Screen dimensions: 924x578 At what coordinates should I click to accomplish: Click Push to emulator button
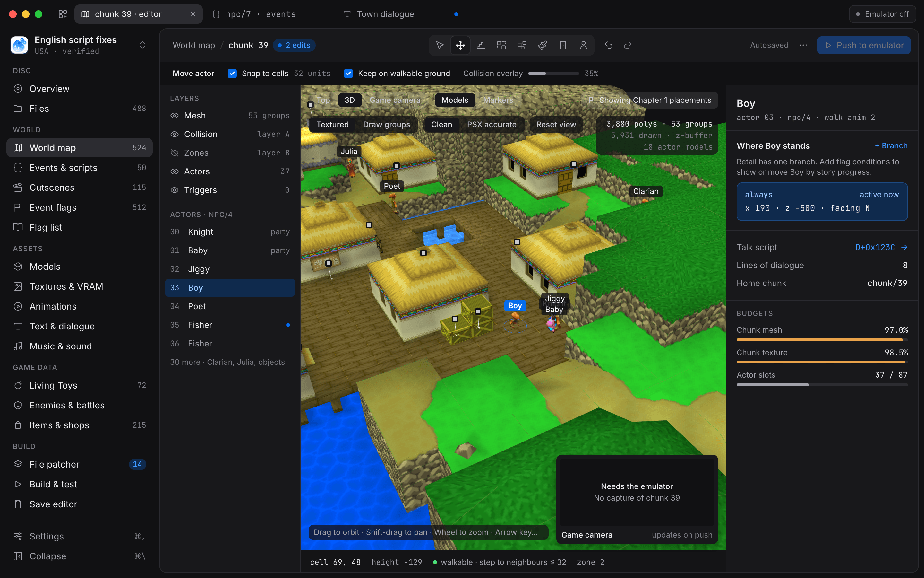pyautogui.click(x=864, y=45)
